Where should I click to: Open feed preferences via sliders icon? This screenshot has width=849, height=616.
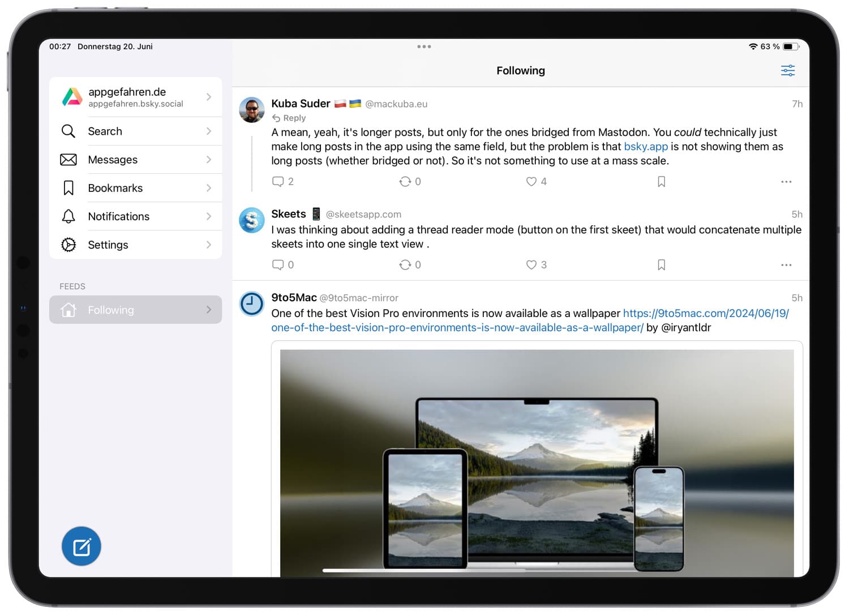pyautogui.click(x=787, y=70)
